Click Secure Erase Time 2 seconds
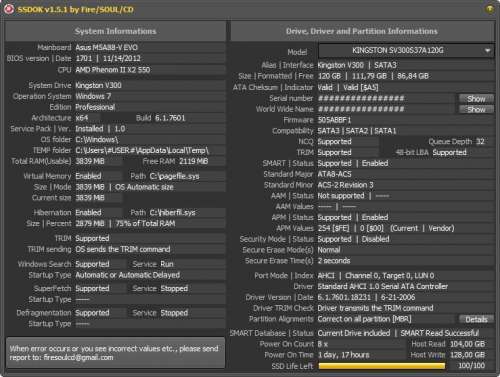The width and height of the screenshot is (500, 377). pos(334,261)
